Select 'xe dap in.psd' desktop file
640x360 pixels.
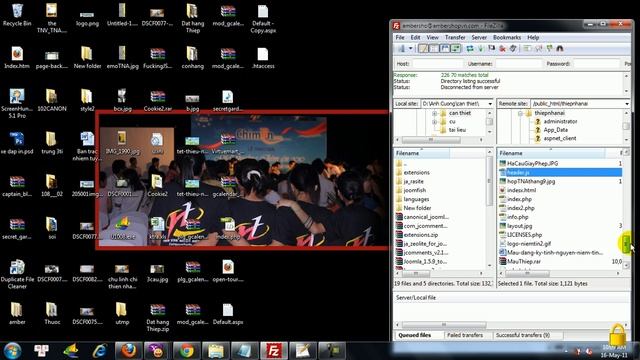17,143
